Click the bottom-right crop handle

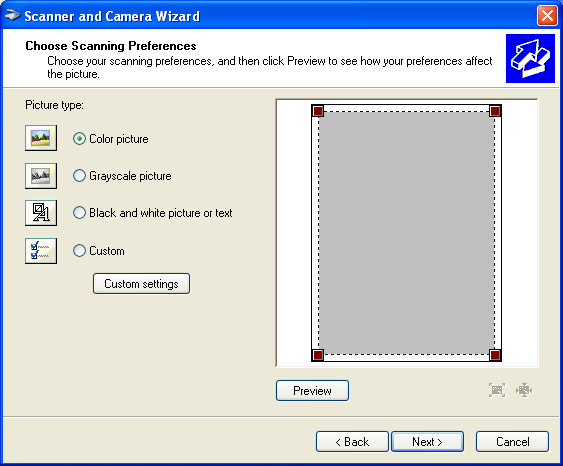pos(495,355)
